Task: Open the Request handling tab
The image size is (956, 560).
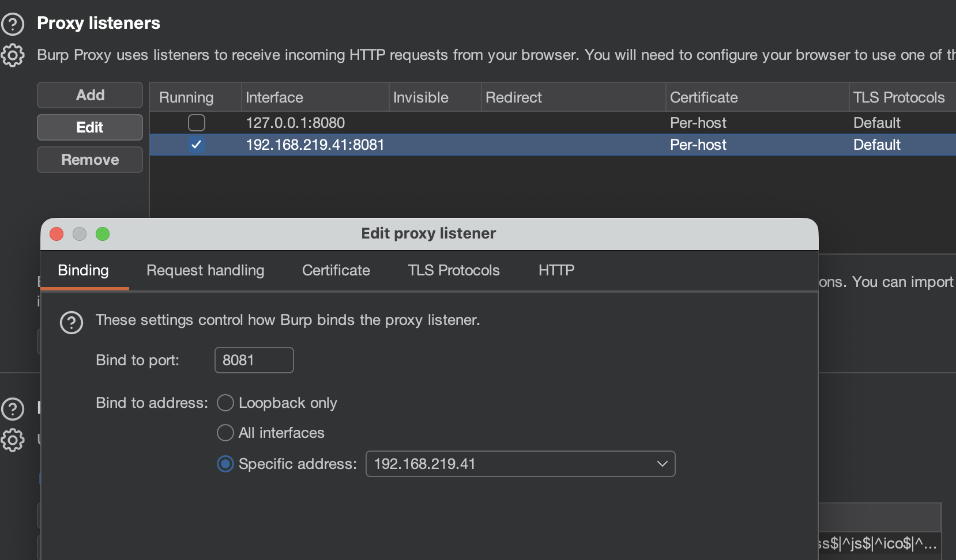Action: 205,270
